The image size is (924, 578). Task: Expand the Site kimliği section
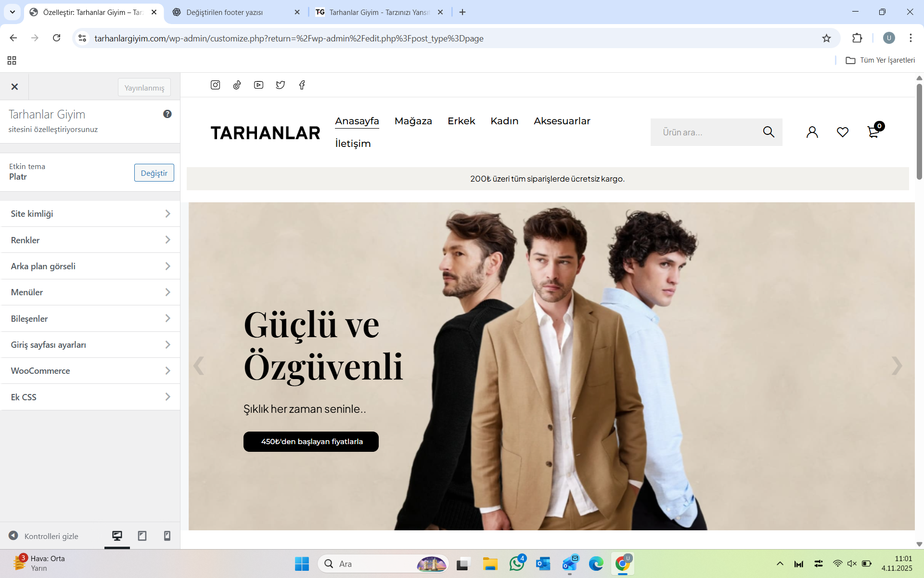90,213
